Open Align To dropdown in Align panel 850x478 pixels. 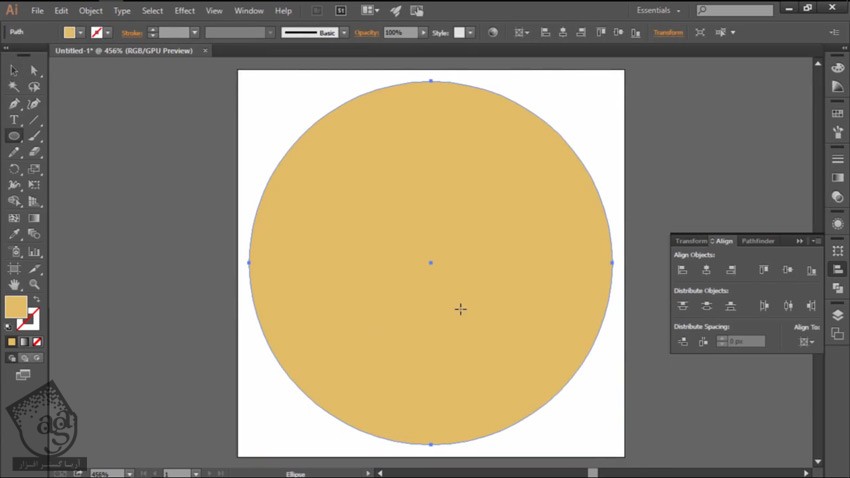807,341
